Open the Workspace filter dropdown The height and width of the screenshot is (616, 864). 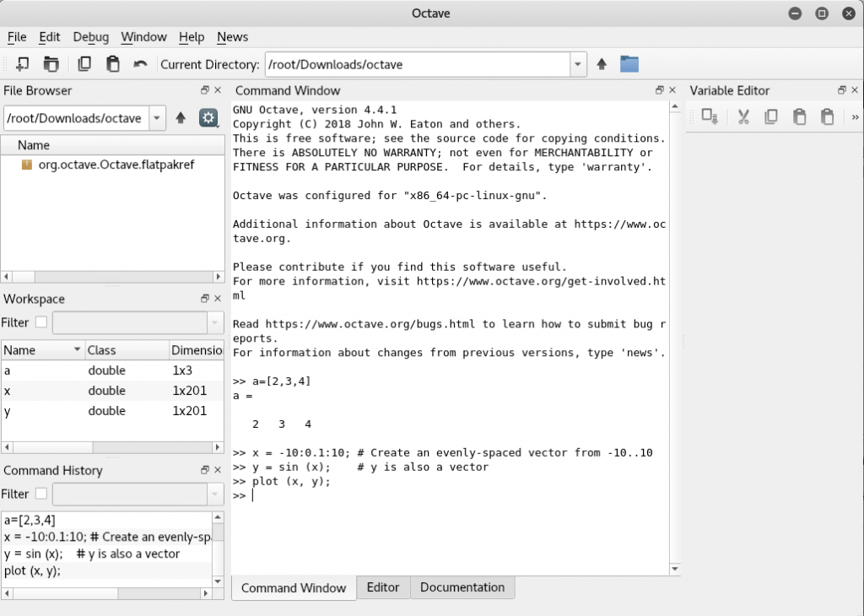[215, 323]
